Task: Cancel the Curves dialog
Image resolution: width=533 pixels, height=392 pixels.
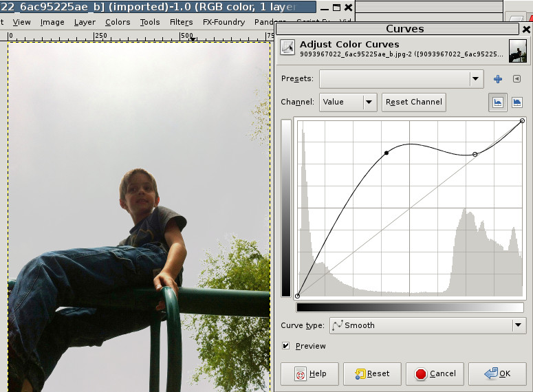Action: pos(435,374)
